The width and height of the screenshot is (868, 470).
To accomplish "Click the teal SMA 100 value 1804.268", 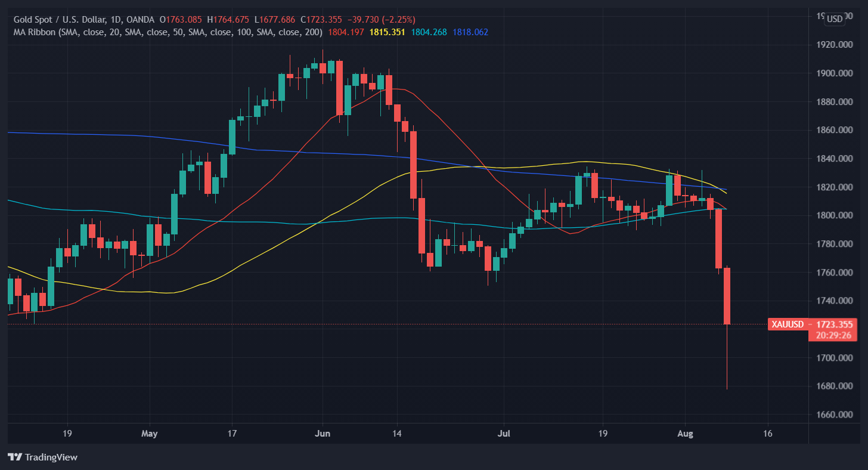I will [x=429, y=32].
